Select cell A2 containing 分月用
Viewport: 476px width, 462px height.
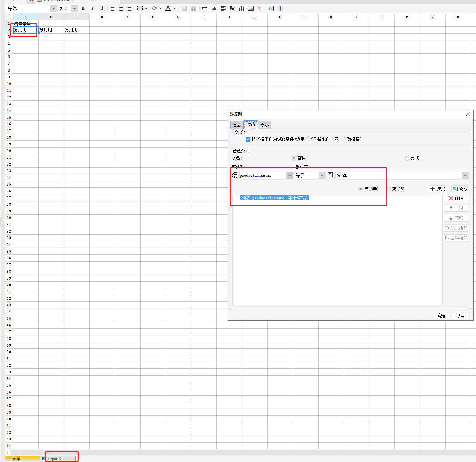26,30
